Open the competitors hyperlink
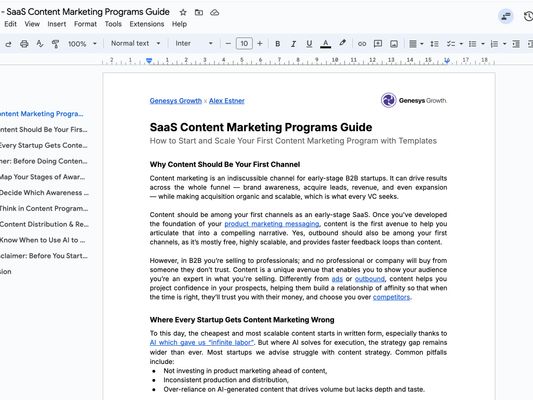533x400 pixels. [x=391, y=297]
